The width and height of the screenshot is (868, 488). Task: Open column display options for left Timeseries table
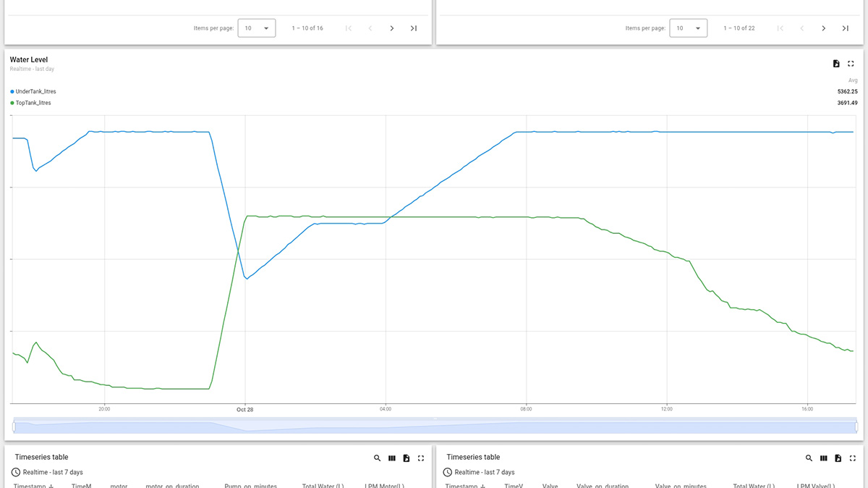tap(391, 458)
